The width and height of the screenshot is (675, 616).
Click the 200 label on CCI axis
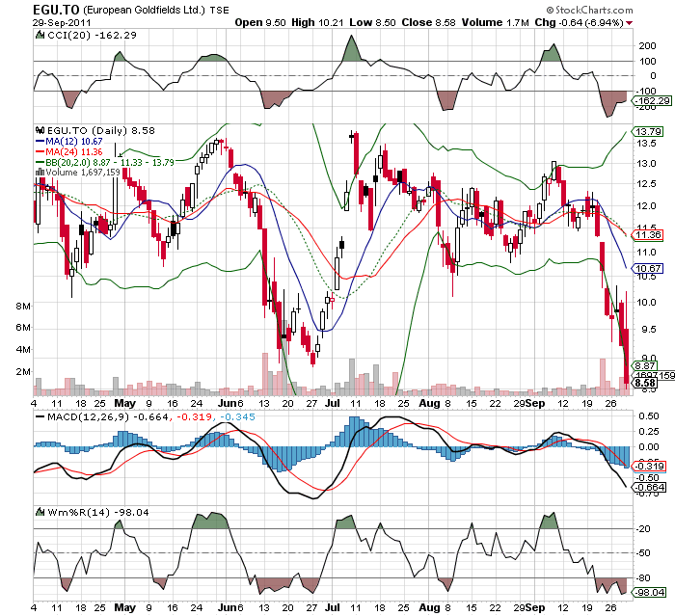pyautogui.click(x=647, y=45)
